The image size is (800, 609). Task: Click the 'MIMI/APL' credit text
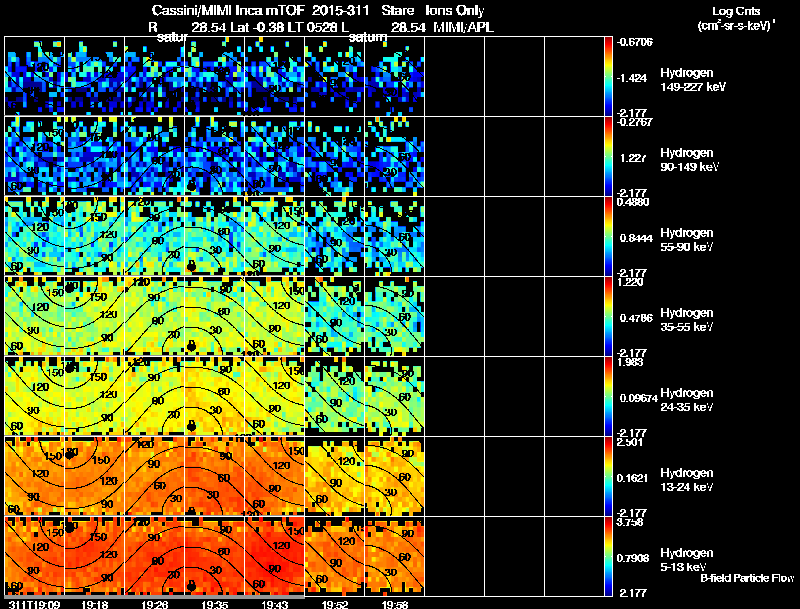(464, 27)
